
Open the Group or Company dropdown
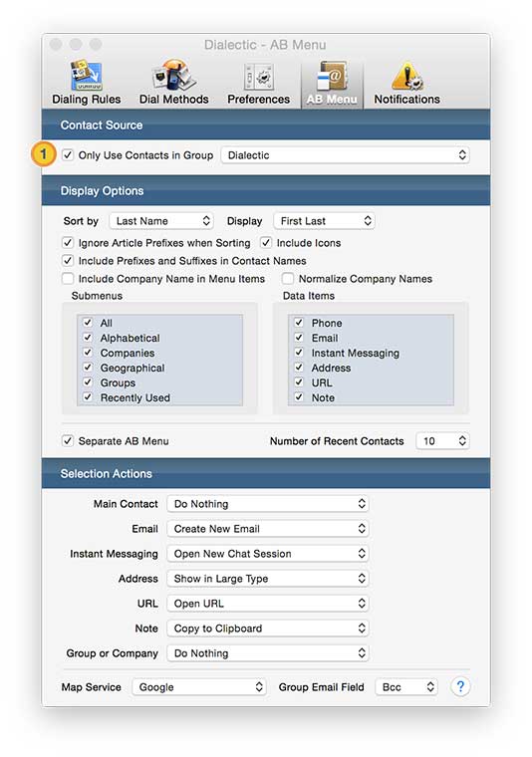click(x=268, y=653)
